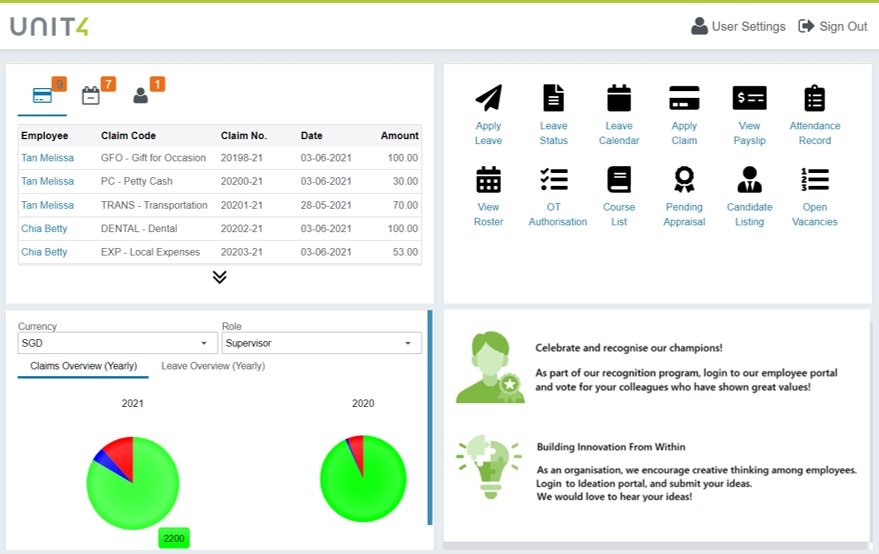Click date 28-05-2021 in Transportation row

coord(326,205)
